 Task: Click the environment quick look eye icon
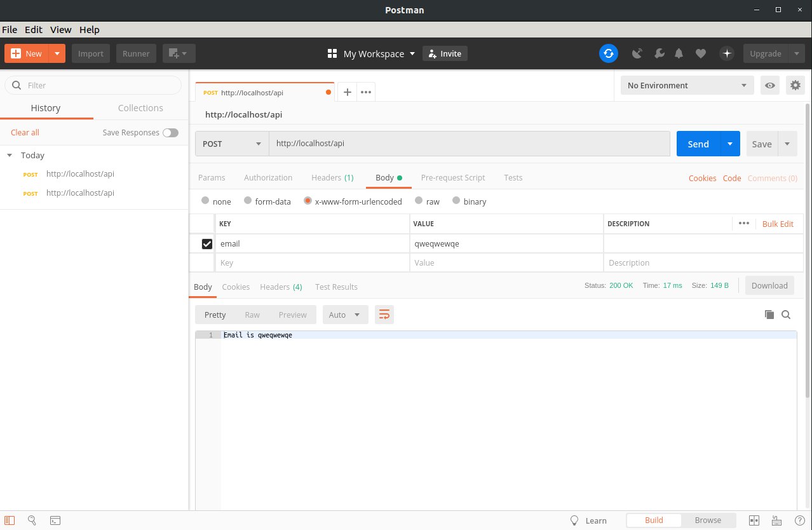pos(770,85)
